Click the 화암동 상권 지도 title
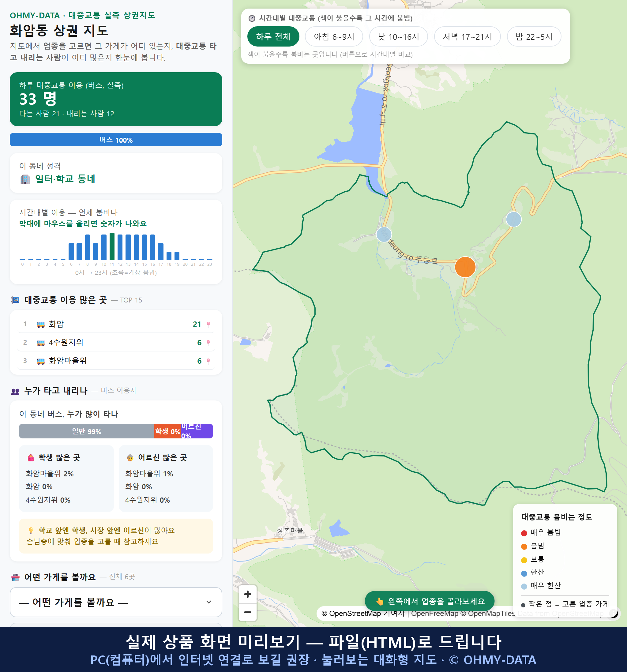Screen dimensions: 627x672 [59, 30]
